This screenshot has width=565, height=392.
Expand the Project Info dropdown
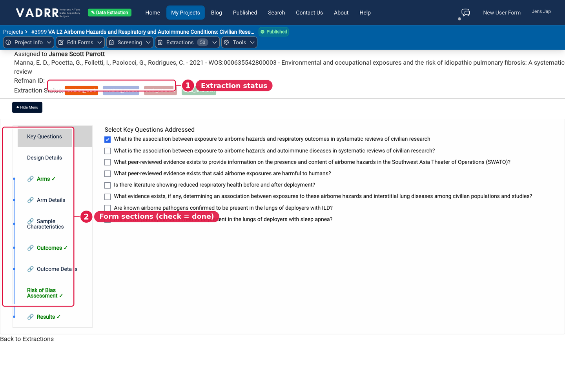click(29, 42)
